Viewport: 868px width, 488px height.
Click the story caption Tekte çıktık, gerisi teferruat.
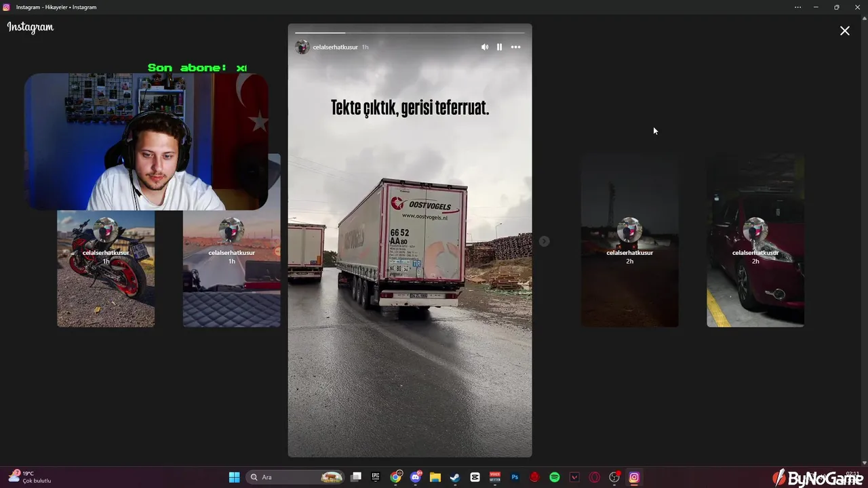click(410, 107)
